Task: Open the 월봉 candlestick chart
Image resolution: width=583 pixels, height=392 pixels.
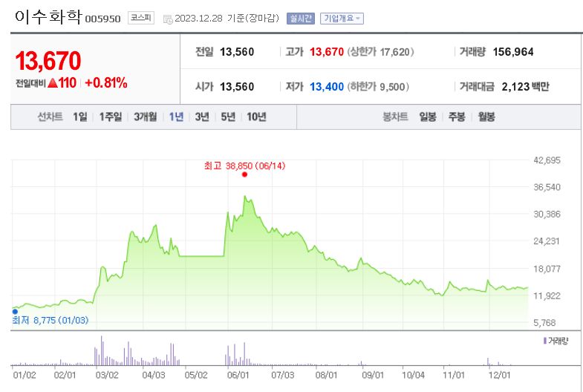Action: (486, 117)
